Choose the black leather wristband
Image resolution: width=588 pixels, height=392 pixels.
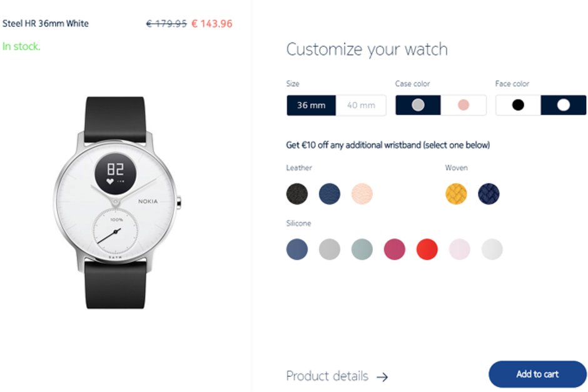point(297,194)
